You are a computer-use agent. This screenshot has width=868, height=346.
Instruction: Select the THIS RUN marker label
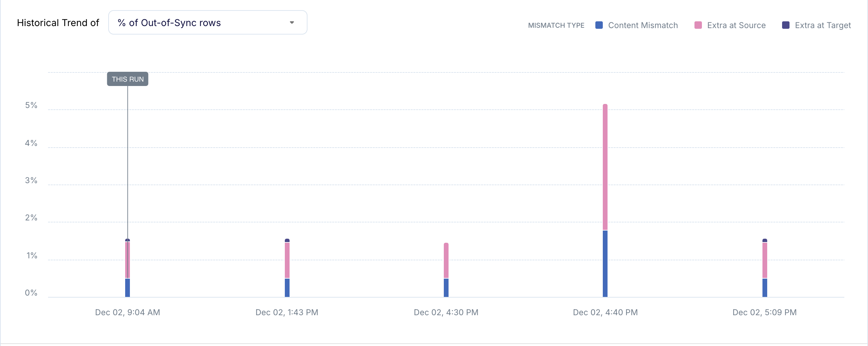[127, 79]
